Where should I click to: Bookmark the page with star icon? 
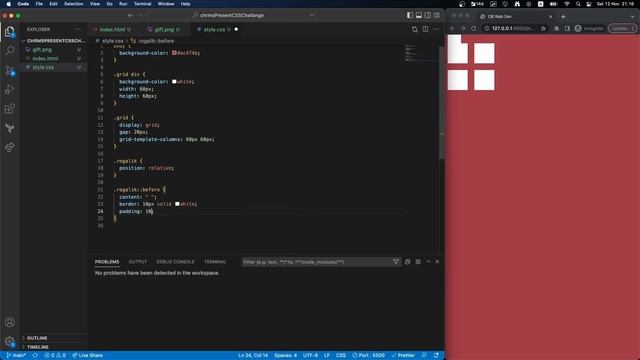(x=543, y=29)
